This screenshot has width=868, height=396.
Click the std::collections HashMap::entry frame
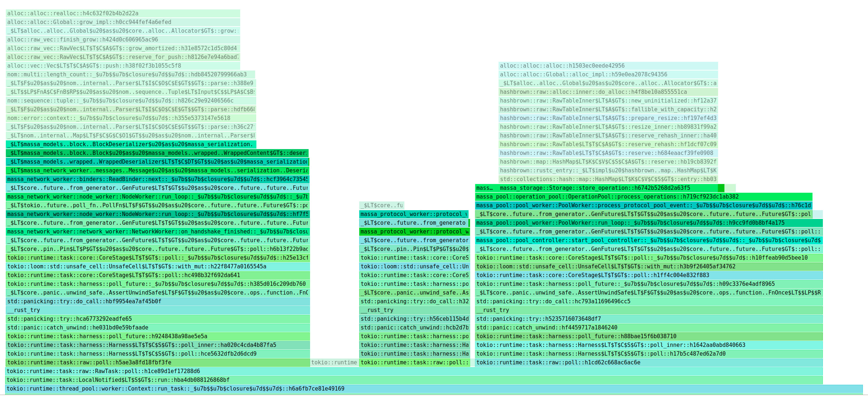click(x=608, y=179)
